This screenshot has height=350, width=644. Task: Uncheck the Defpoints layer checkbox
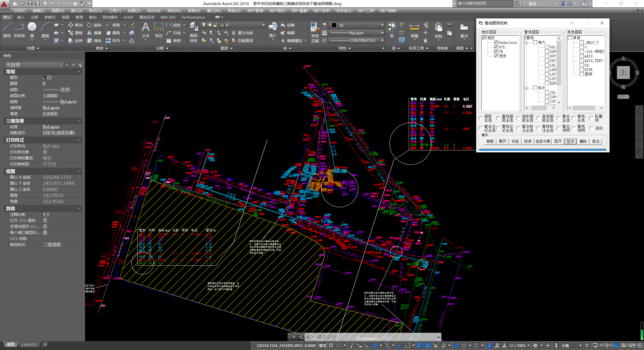[x=496, y=43]
